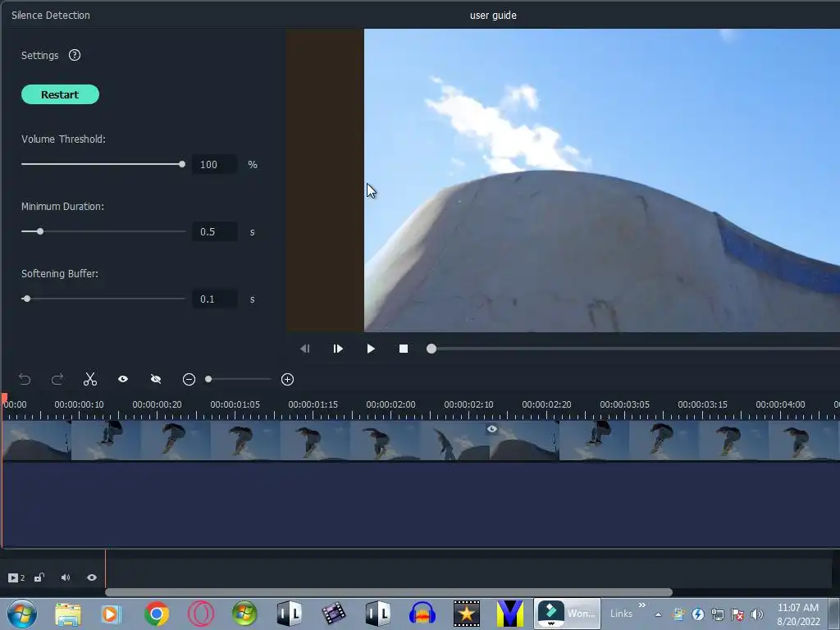The height and width of the screenshot is (630, 840).
Task: Click the ruler label 00:00:03:15
Action: [702, 404]
